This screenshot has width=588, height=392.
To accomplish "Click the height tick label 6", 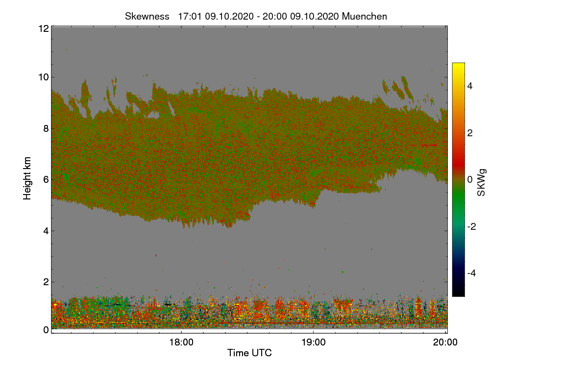I will (45, 179).
